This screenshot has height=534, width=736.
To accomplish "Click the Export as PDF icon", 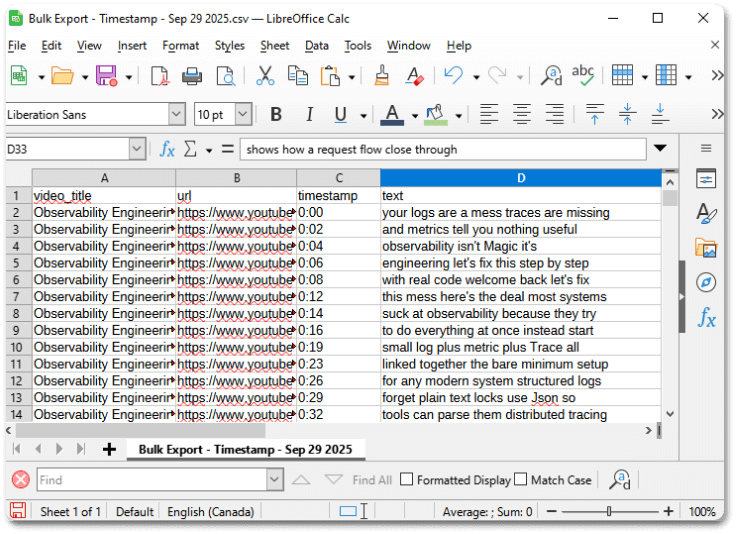I will [x=160, y=76].
